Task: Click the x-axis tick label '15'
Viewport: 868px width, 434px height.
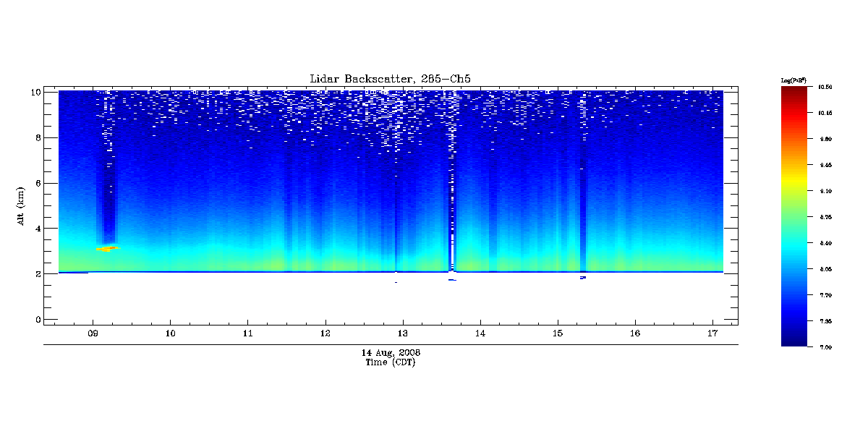Action: point(558,334)
